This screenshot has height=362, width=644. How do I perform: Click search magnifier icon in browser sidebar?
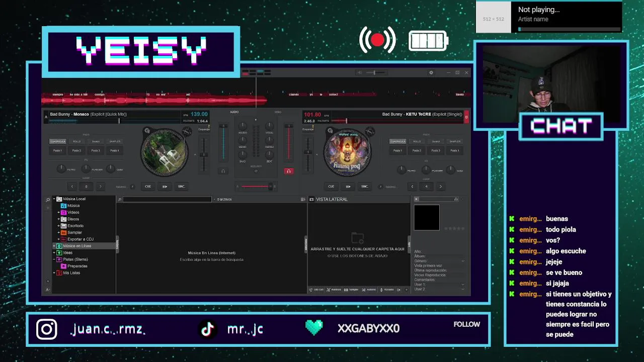[48, 200]
